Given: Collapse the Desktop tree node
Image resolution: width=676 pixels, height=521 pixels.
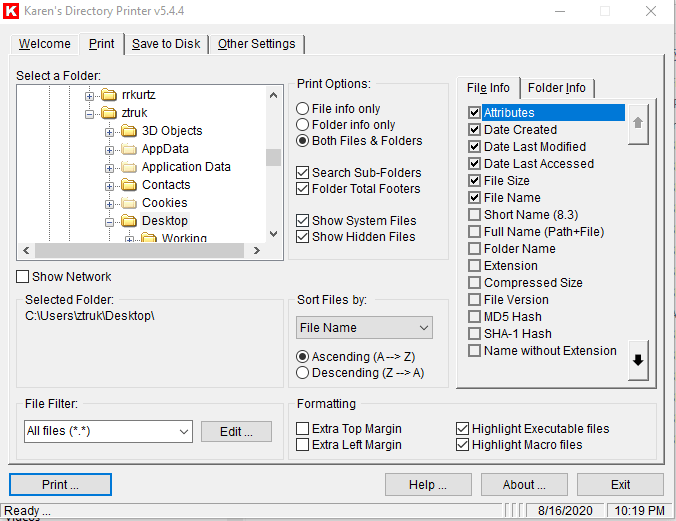Looking at the screenshot, I should coord(109,223).
